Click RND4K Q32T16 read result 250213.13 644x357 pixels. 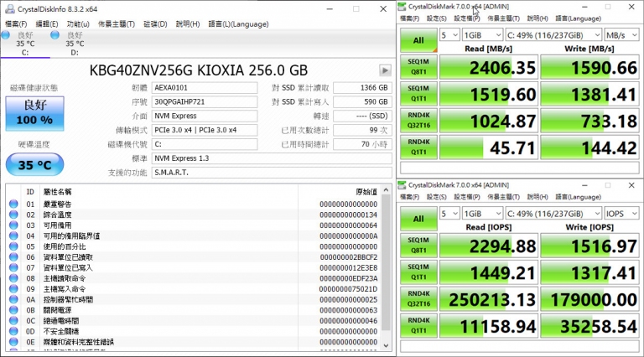tap(489, 299)
